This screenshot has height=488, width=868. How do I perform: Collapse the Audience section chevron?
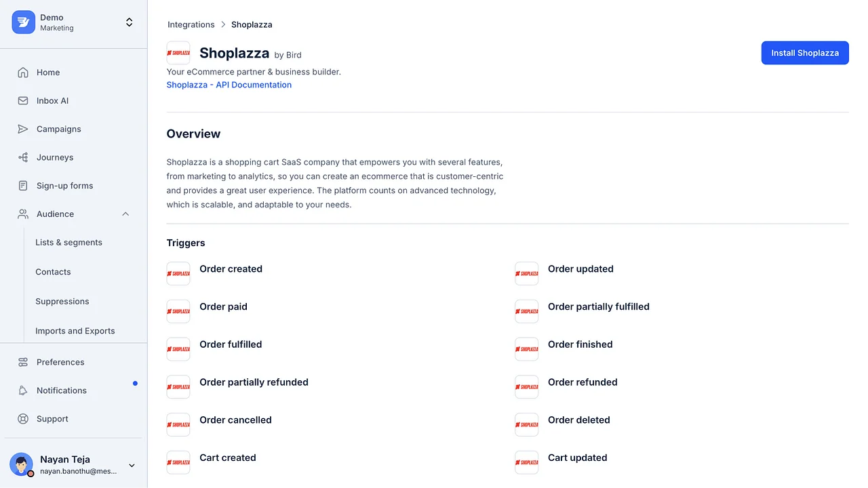pyautogui.click(x=125, y=213)
